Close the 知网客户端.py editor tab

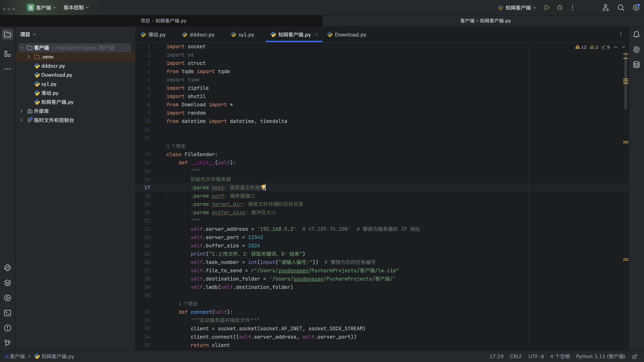[x=316, y=34]
